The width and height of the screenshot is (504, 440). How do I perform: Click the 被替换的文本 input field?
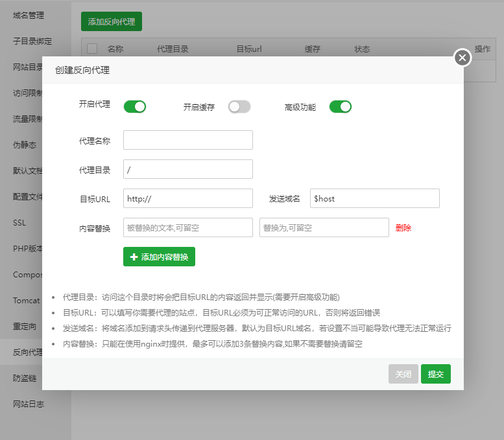point(188,227)
